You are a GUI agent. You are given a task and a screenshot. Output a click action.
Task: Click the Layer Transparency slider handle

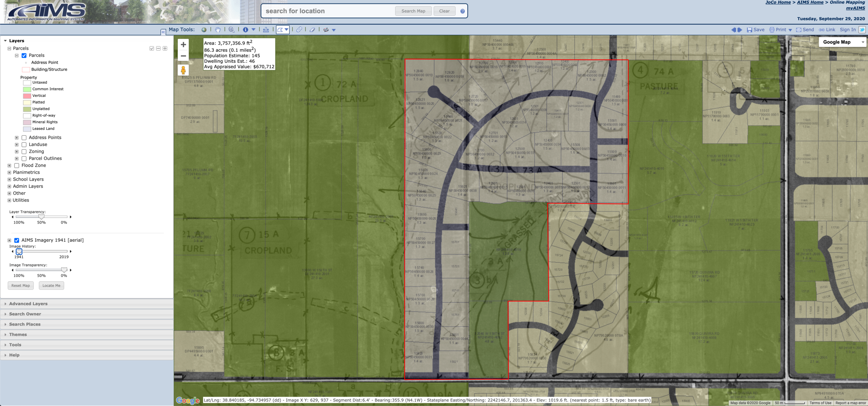click(x=41, y=217)
